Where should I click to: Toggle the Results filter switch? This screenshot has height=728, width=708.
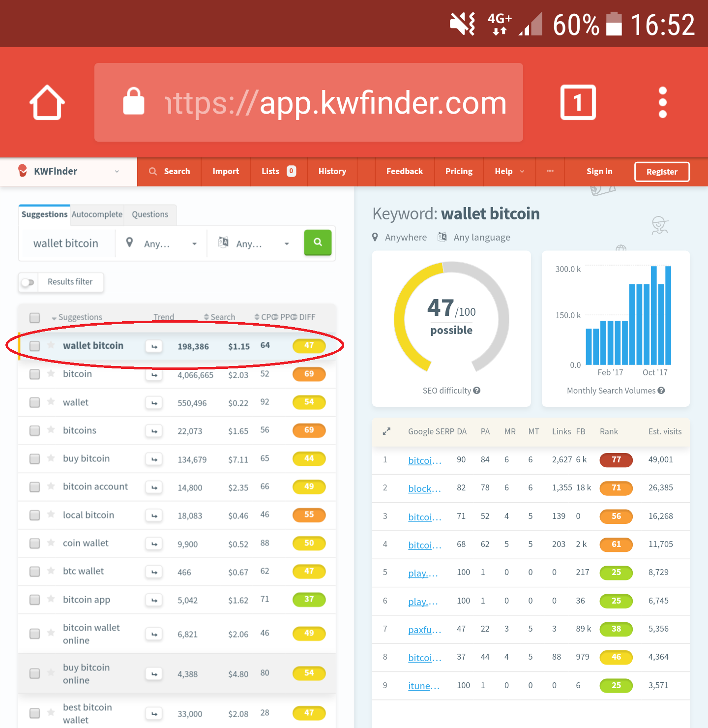[x=28, y=282]
